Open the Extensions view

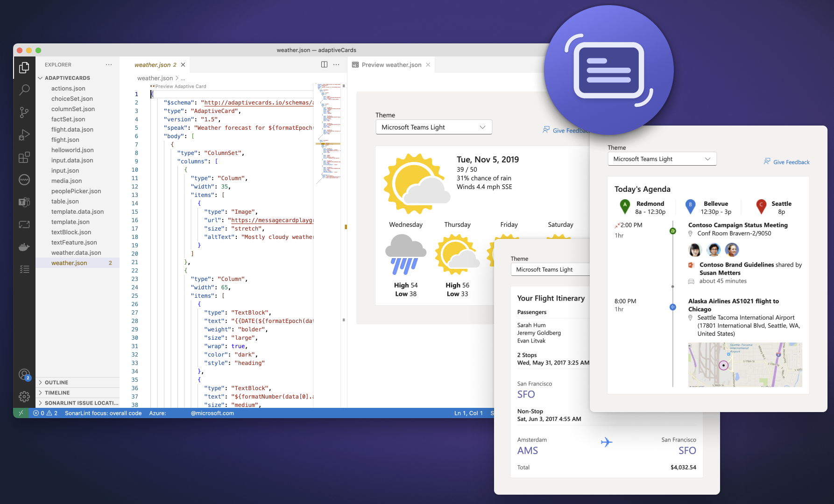pyautogui.click(x=24, y=157)
